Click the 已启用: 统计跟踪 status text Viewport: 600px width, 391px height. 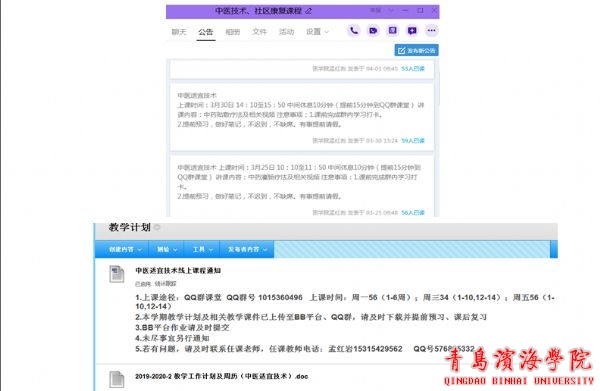point(156,284)
